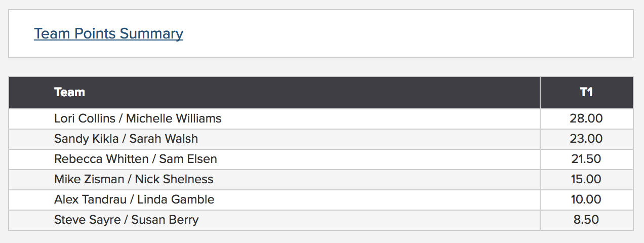Click the name Susan Berry

(165, 220)
